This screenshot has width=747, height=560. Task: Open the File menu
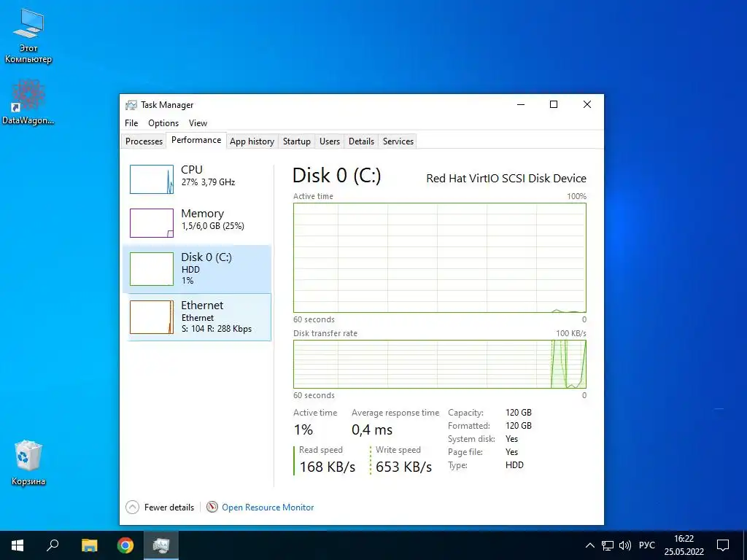131,122
